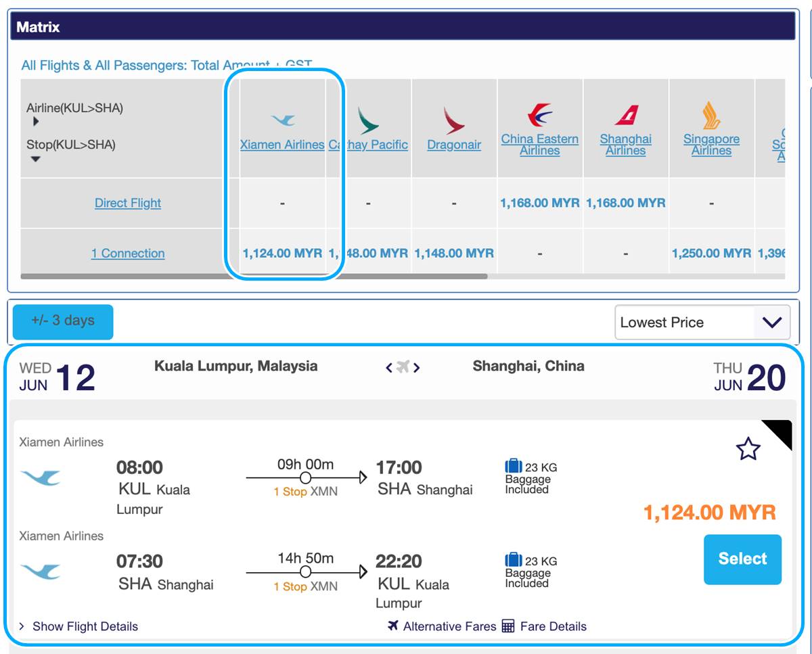Viewport: 812px width, 654px height.
Task: Click the airplane icon between the cities
Action: click(403, 367)
